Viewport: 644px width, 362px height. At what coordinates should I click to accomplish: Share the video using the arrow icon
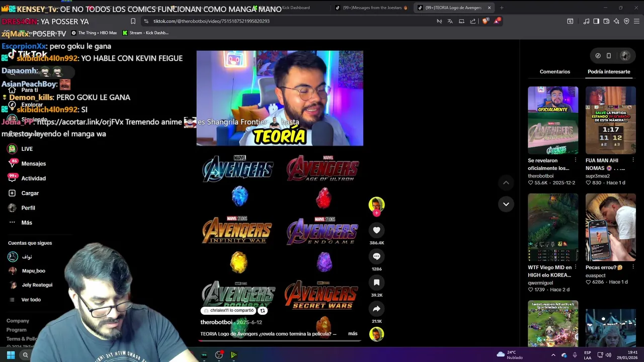pos(376,309)
